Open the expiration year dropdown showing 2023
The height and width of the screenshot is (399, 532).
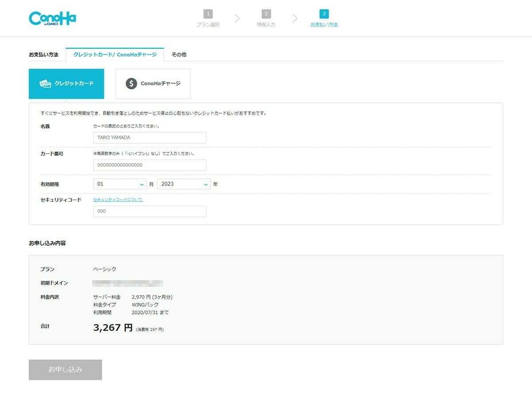tap(184, 184)
